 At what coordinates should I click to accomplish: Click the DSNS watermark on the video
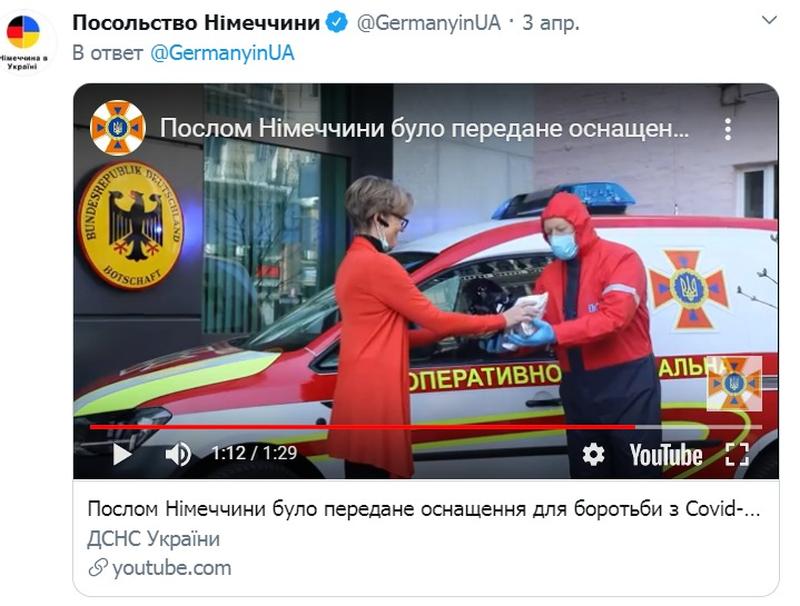click(x=734, y=384)
